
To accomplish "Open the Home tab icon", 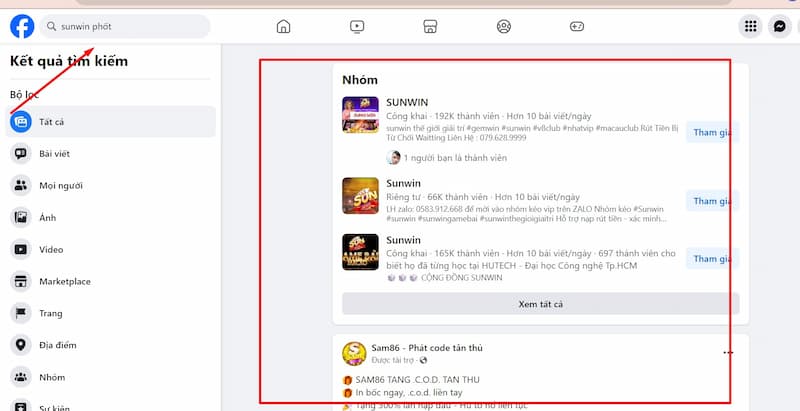I will [x=283, y=27].
